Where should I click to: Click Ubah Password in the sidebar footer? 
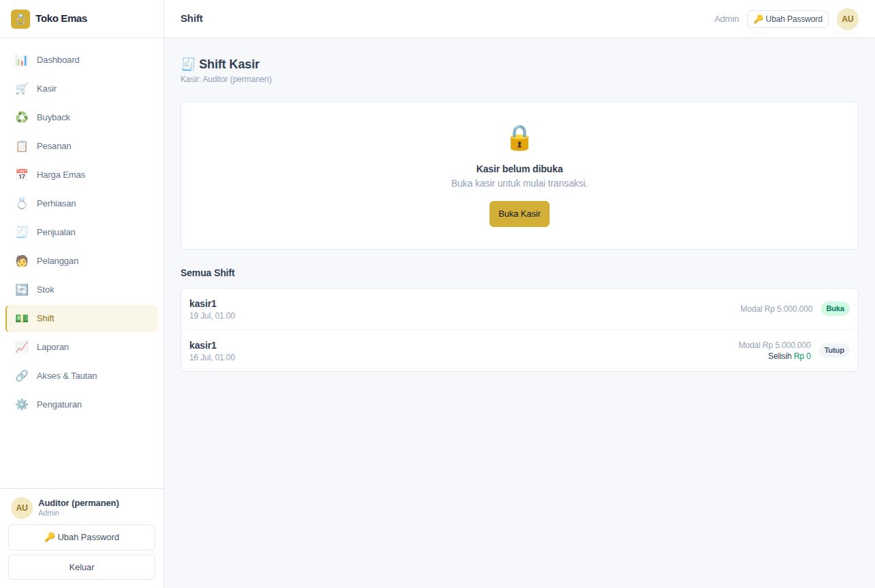81,537
